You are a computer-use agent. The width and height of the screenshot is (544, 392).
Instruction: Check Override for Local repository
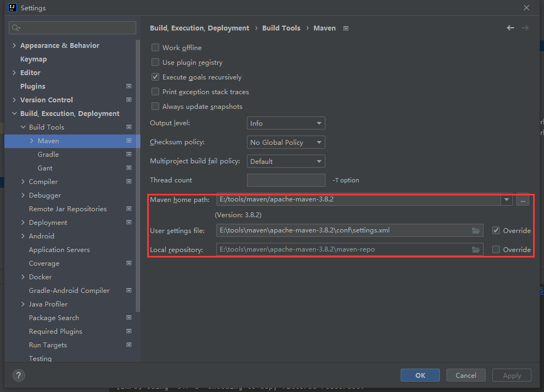pyautogui.click(x=496, y=249)
